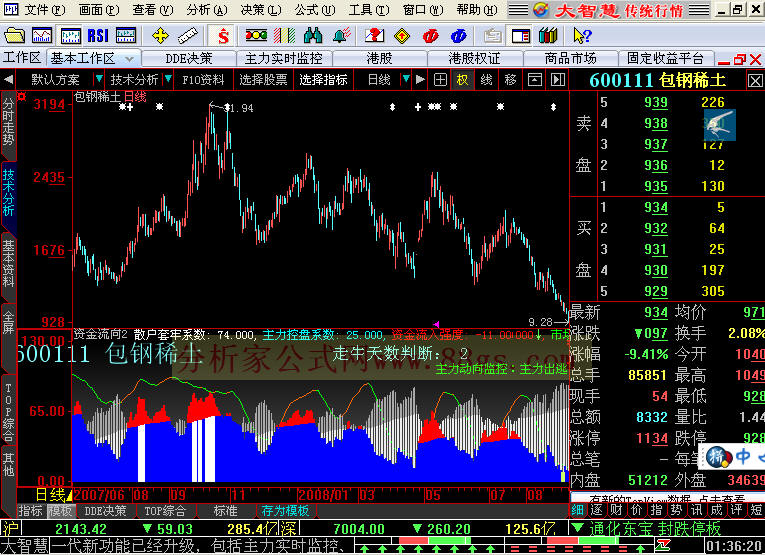Screen dimensions: 765x555
Task: Click the books library icon
Action: tap(548, 36)
